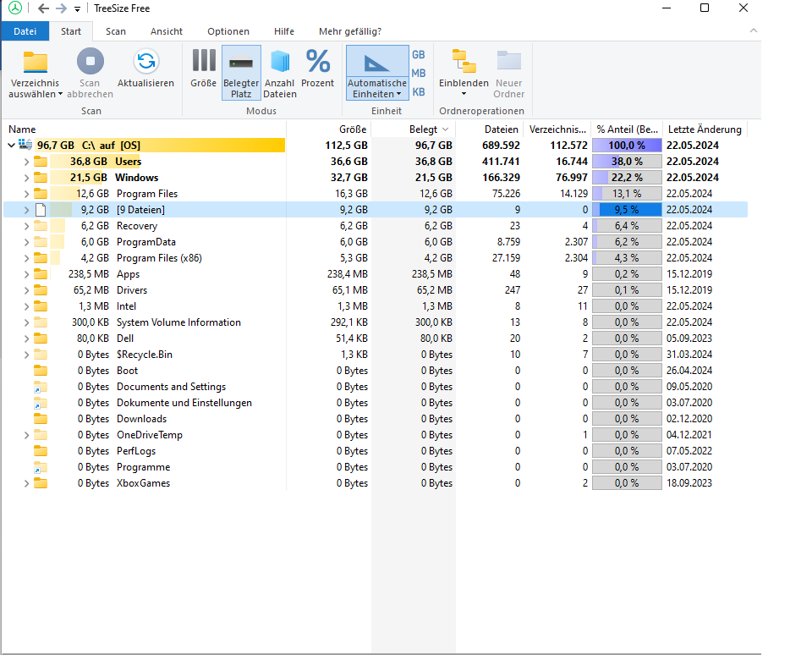Expand the Program Files folder
812x655 pixels.
[26, 194]
